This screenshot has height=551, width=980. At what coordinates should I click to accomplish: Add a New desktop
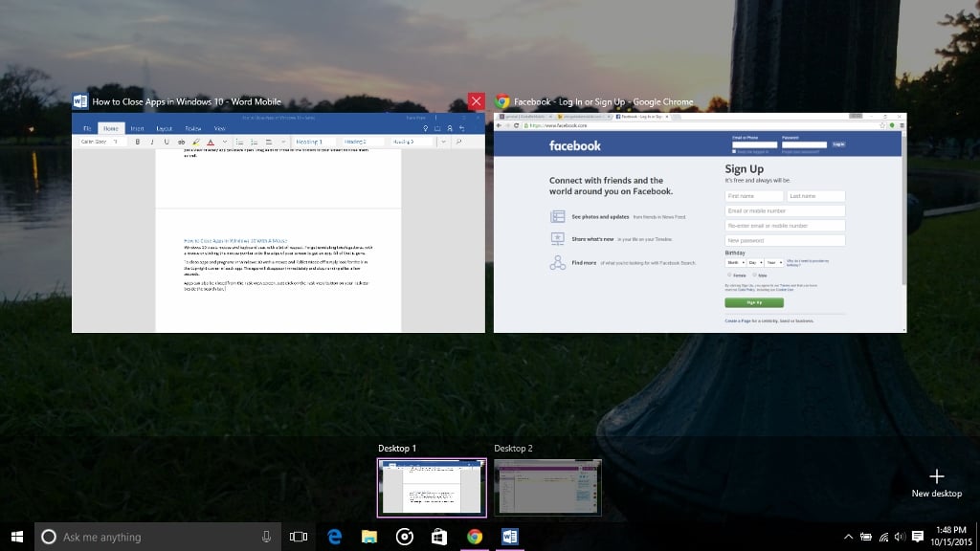936,482
